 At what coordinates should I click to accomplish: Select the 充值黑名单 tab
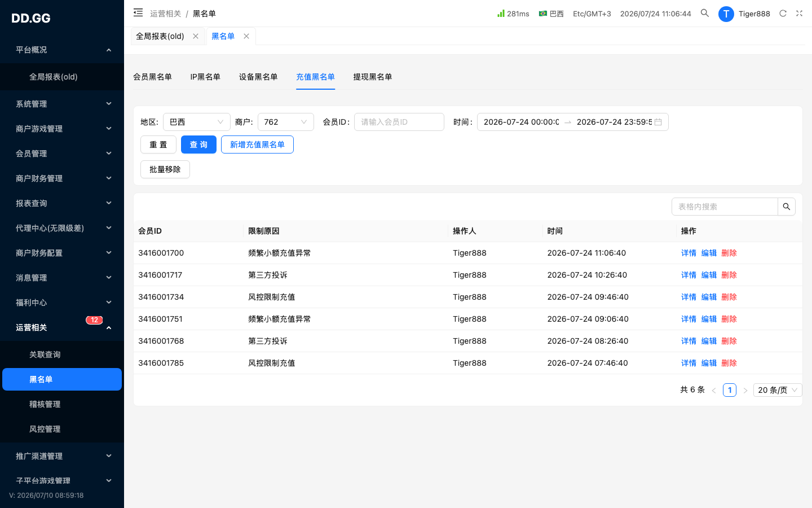315,77
